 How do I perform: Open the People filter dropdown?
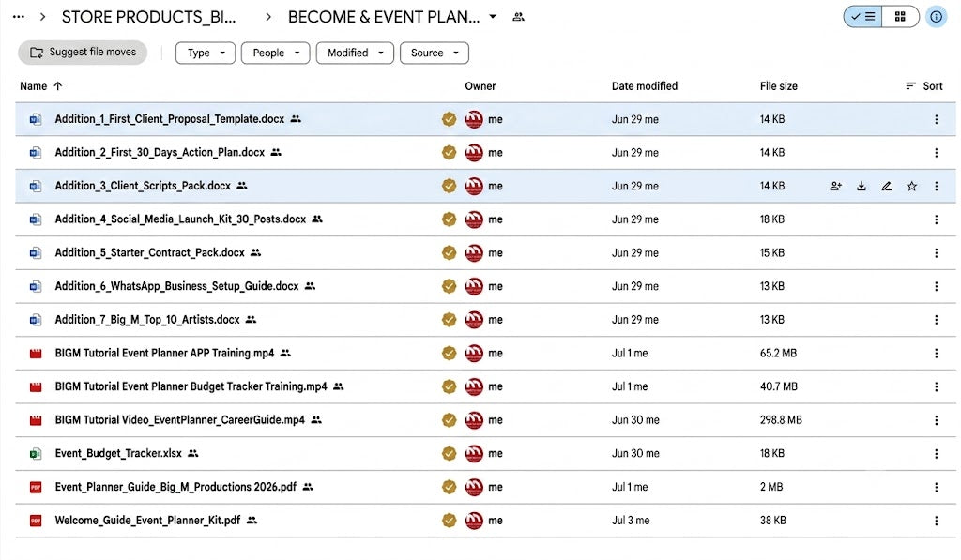tap(276, 53)
